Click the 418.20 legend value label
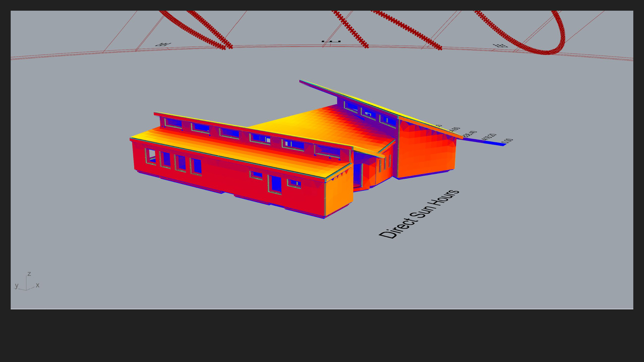Viewport: 644px width, 362px height. (489, 137)
